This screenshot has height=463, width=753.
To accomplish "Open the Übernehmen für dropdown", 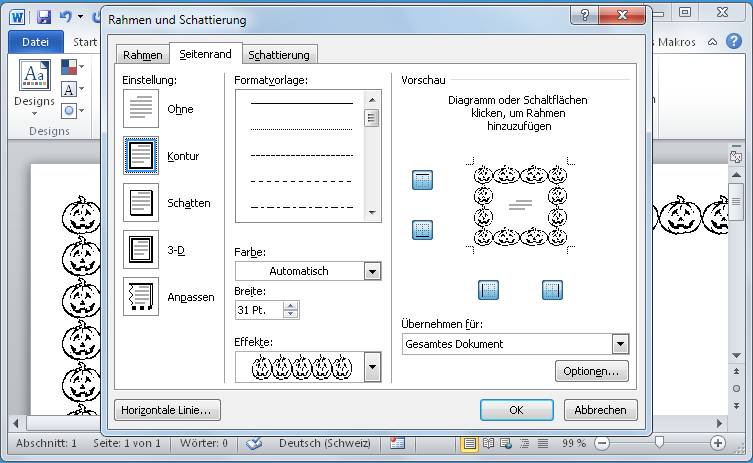I will (x=620, y=344).
